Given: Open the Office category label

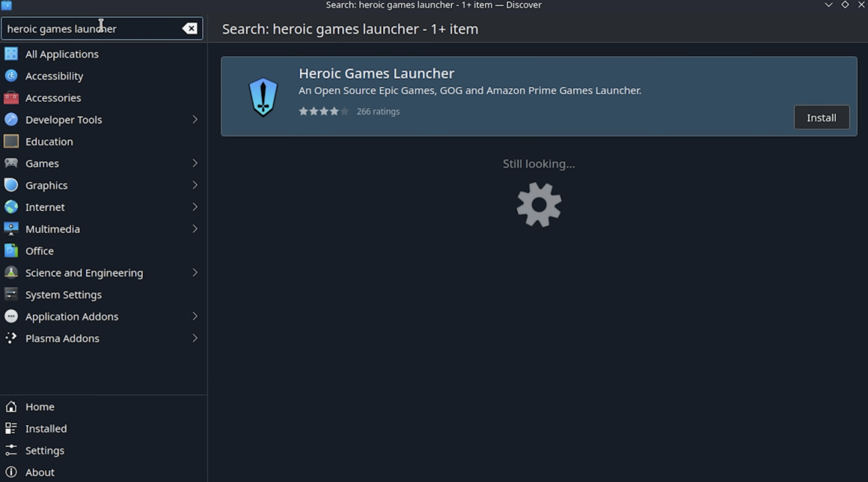Looking at the screenshot, I should (40, 251).
